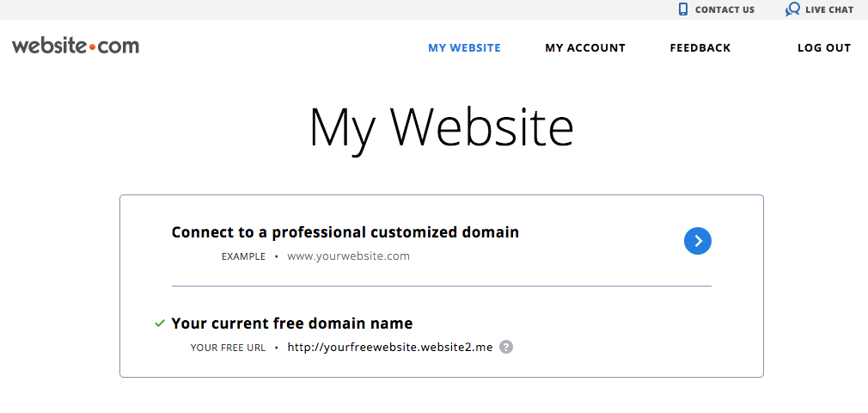Click the gray question mark help icon
The image size is (868, 413).
point(506,347)
